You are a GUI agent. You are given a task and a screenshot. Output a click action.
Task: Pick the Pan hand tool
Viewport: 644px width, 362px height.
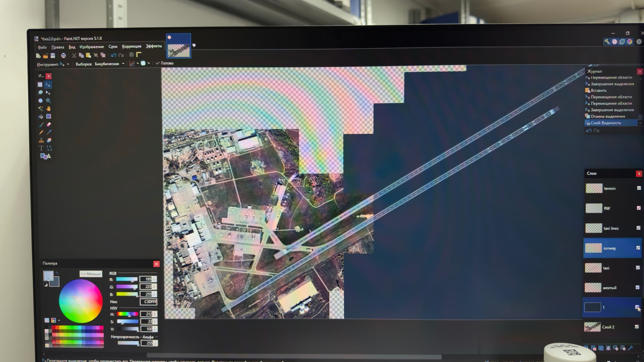[x=49, y=109]
